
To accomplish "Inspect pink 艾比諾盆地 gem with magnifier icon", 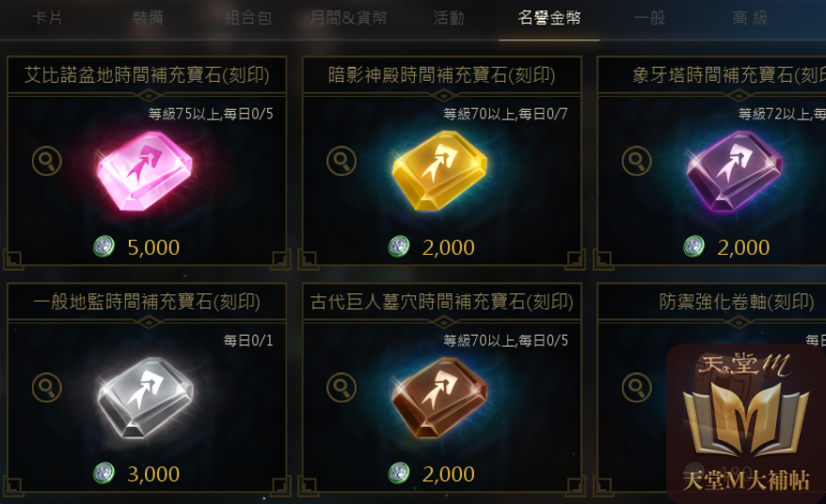I will coord(47,161).
